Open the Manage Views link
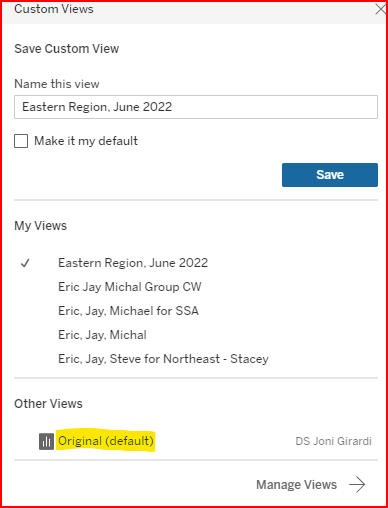 (x=296, y=485)
